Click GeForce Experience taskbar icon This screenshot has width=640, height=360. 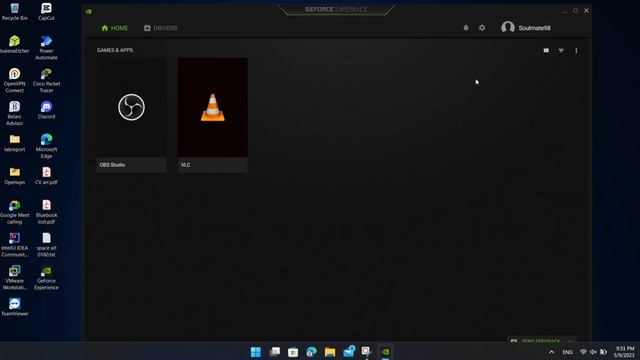385,351
